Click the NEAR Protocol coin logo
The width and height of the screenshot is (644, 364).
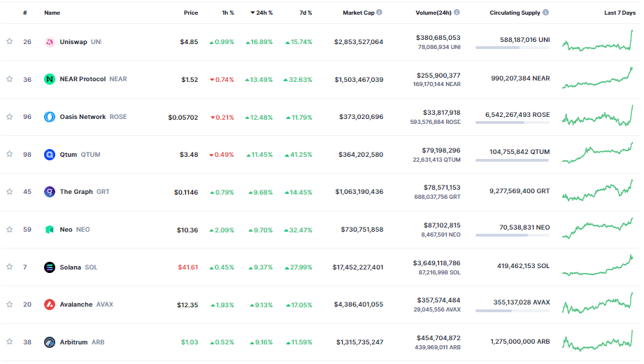49,79
